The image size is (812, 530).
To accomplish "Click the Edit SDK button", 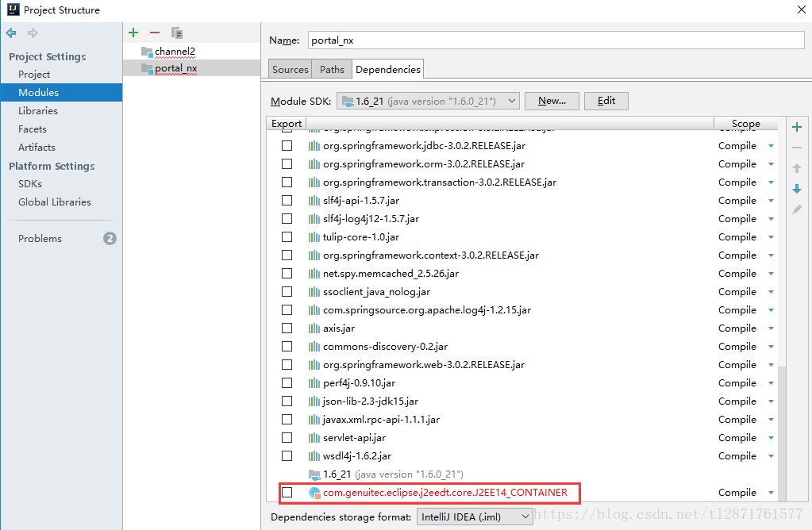I will pyautogui.click(x=606, y=101).
